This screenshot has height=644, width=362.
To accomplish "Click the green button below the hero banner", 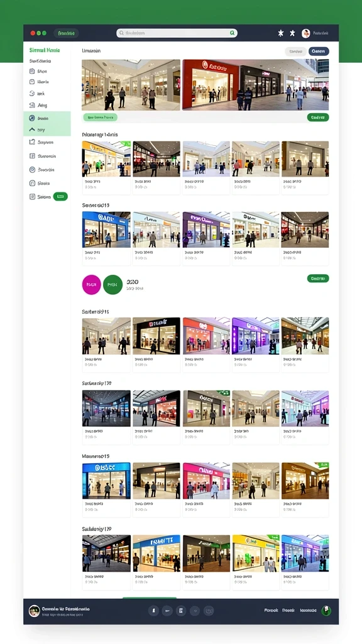I will 317,118.
